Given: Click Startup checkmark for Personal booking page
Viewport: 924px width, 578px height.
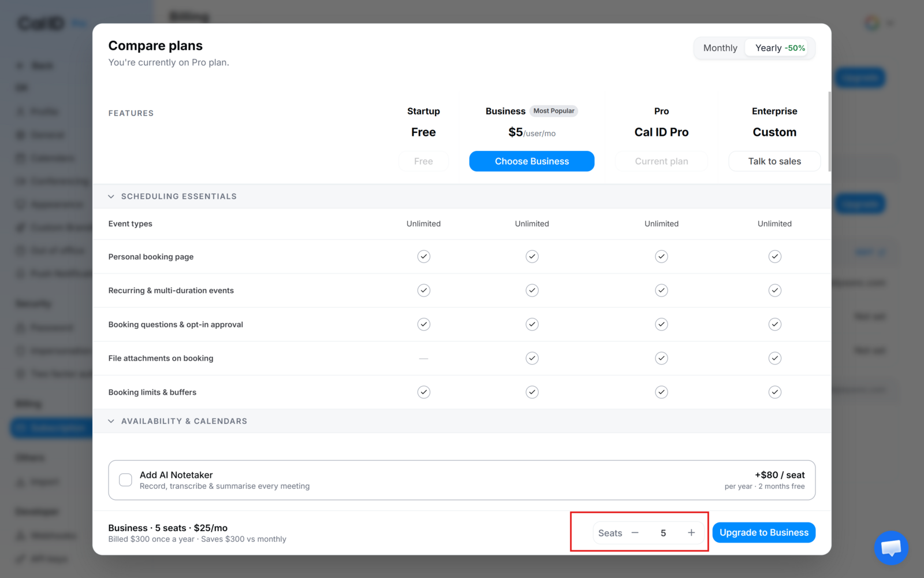Looking at the screenshot, I should 423,257.
